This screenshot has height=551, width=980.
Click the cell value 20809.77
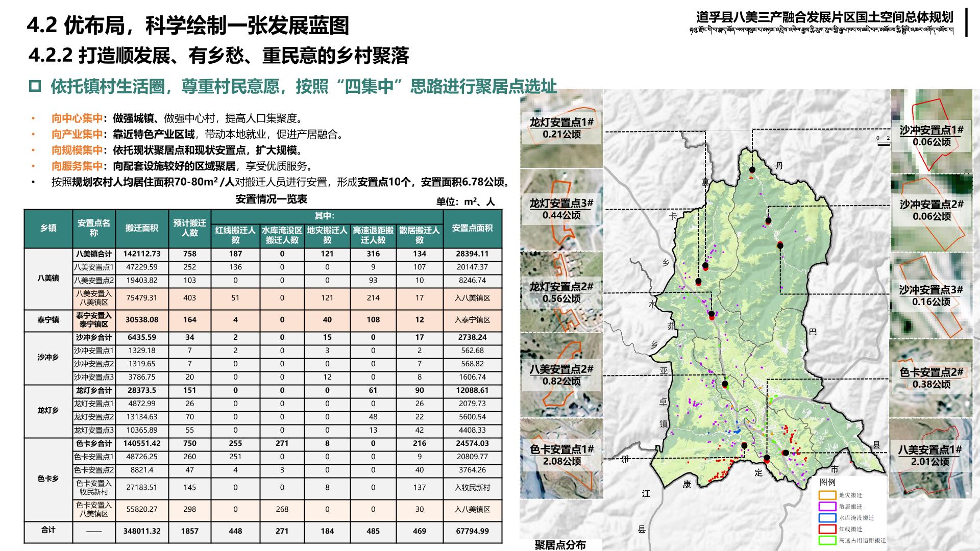(x=472, y=457)
